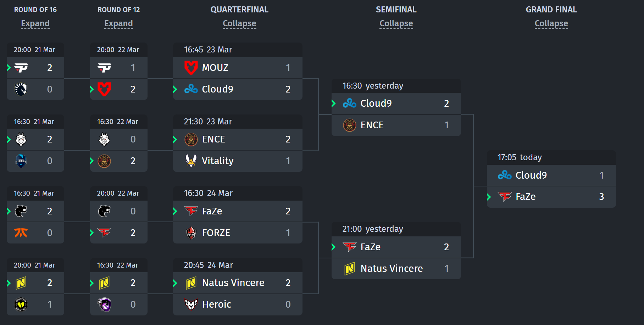This screenshot has height=325, width=644.
Task: Collapse the Quarterfinal column
Action: (x=239, y=23)
